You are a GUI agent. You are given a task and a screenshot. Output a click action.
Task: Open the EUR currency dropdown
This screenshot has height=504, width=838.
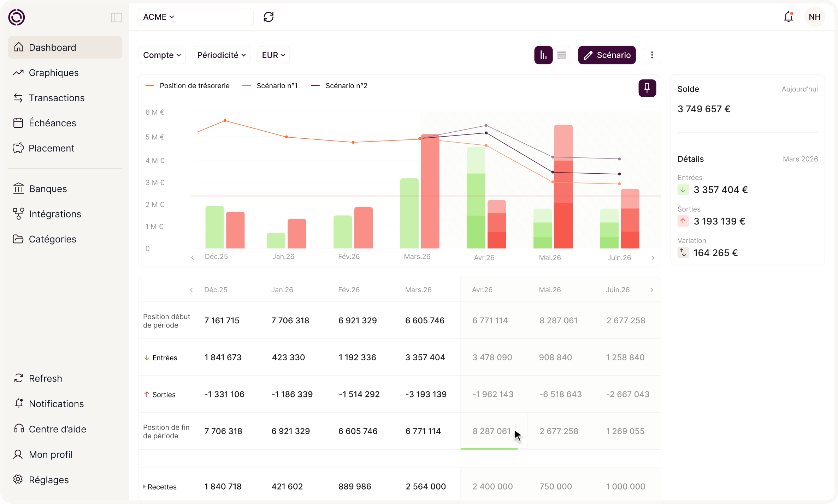coord(273,55)
